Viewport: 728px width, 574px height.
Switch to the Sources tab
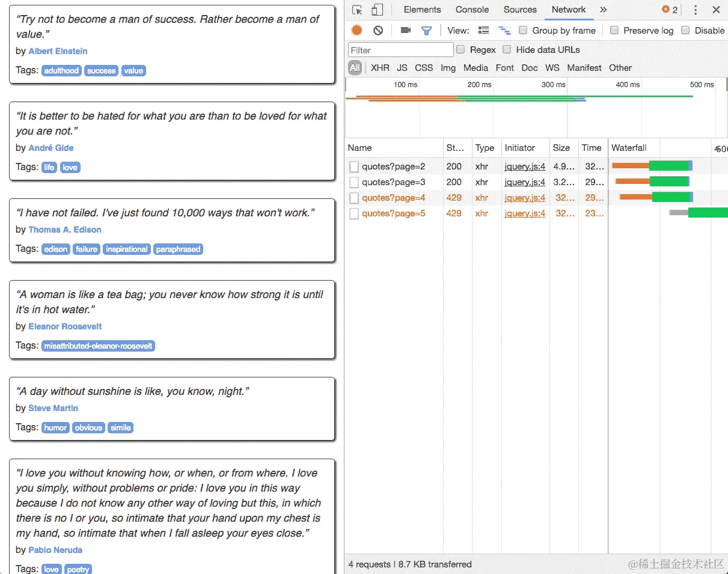(520, 10)
